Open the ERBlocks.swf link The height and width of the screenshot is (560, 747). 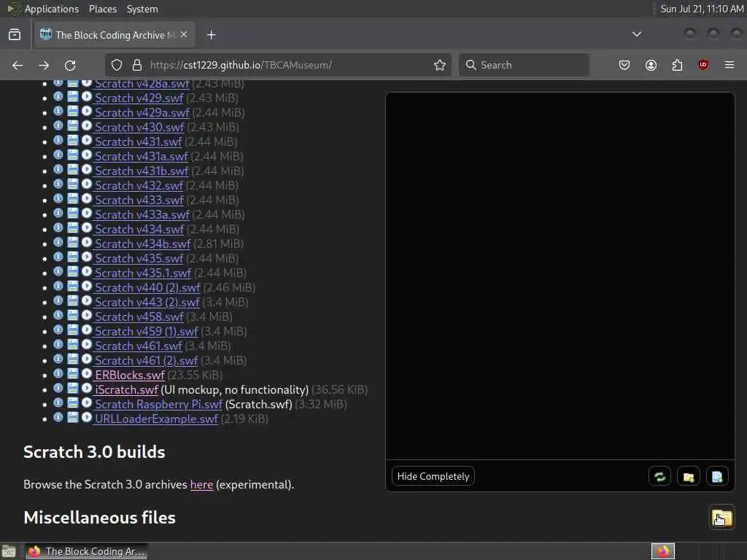(x=130, y=376)
